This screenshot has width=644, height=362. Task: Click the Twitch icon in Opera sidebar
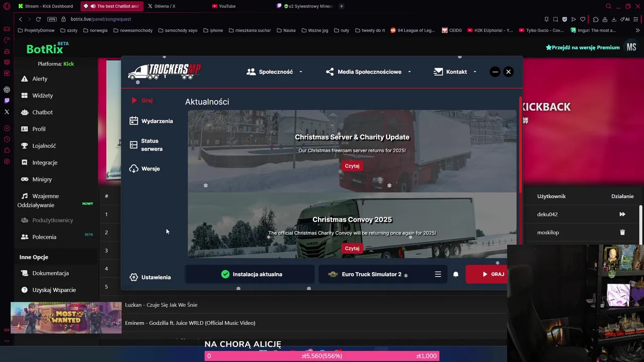[x=7, y=101]
